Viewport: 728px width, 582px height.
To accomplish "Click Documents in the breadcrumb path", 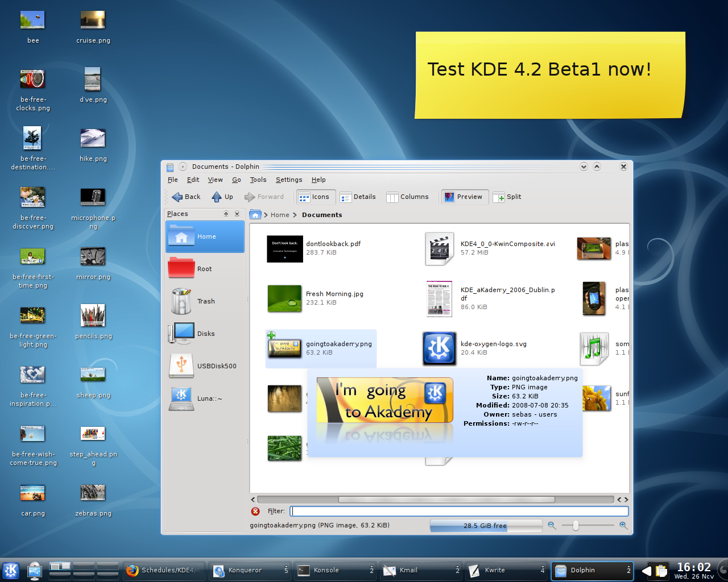I will click(322, 215).
